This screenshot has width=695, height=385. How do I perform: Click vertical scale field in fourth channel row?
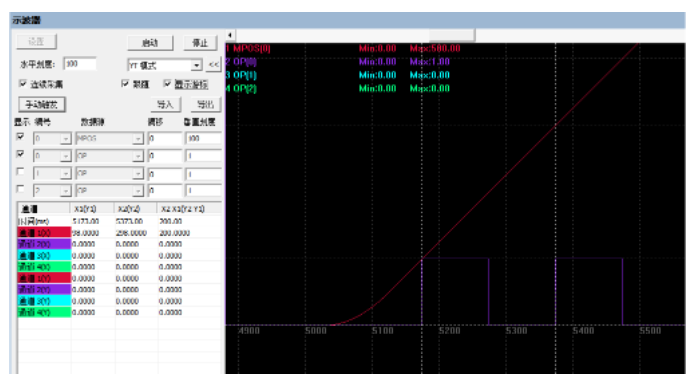pyautogui.click(x=203, y=191)
